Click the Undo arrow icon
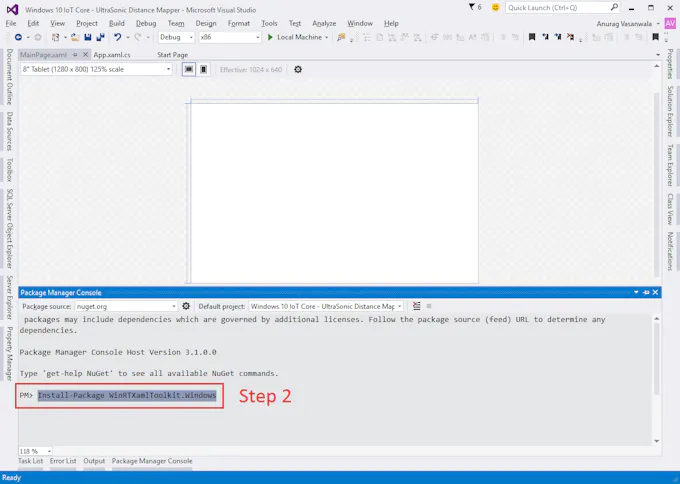 (118, 37)
